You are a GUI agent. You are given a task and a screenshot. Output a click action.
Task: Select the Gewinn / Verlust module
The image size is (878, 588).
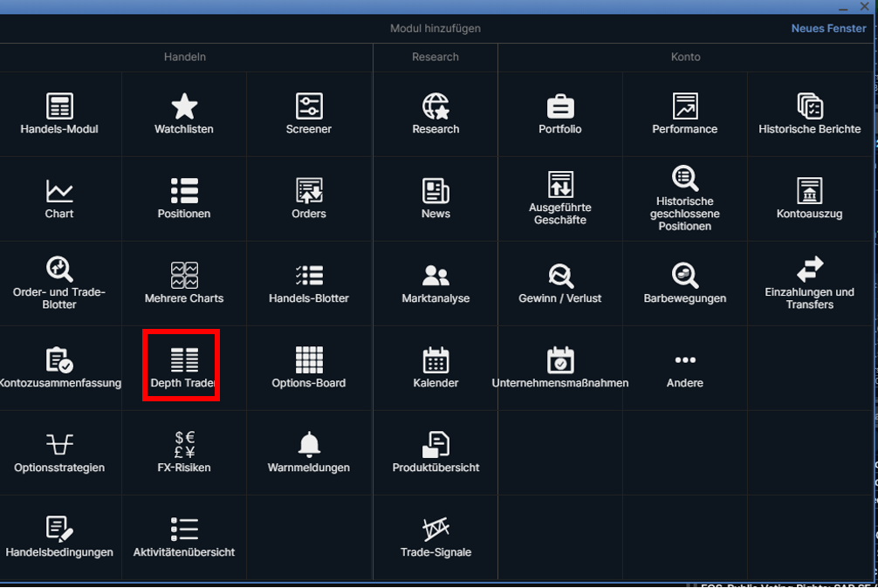pos(560,277)
